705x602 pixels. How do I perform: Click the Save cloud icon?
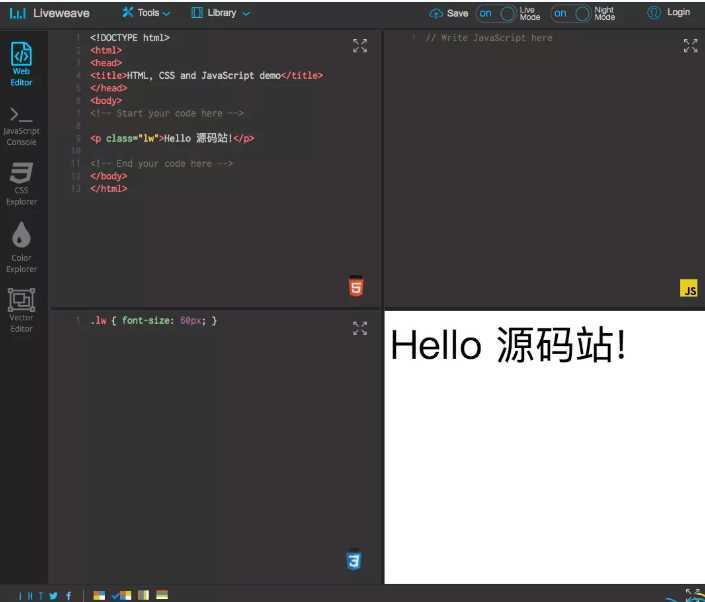click(x=435, y=13)
